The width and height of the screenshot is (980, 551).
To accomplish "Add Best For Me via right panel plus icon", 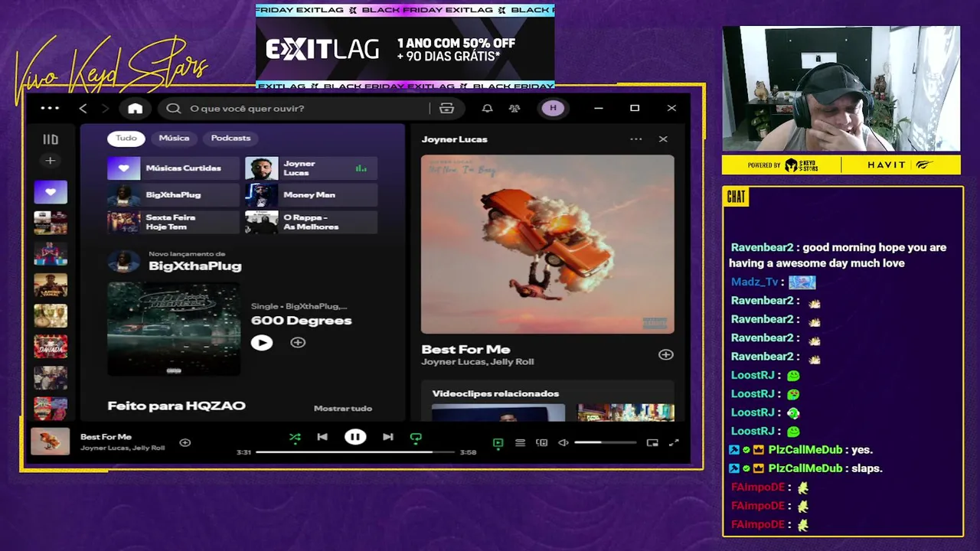I will pyautogui.click(x=665, y=355).
